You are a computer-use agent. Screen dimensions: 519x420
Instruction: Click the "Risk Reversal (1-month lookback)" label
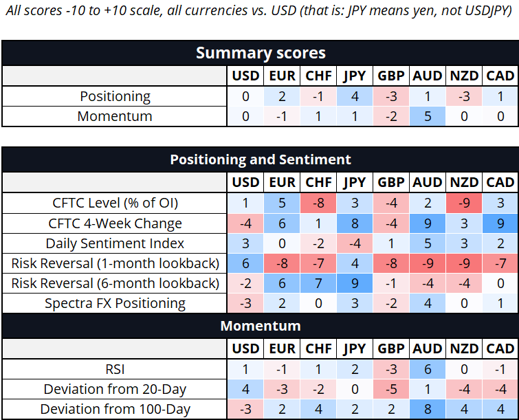click(115, 263)
